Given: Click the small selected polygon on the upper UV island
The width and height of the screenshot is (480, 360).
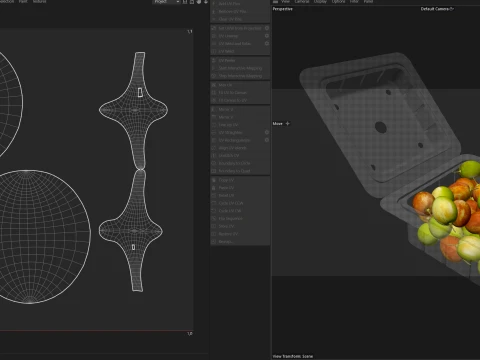Looking at the screenshot, I should 140,92.
